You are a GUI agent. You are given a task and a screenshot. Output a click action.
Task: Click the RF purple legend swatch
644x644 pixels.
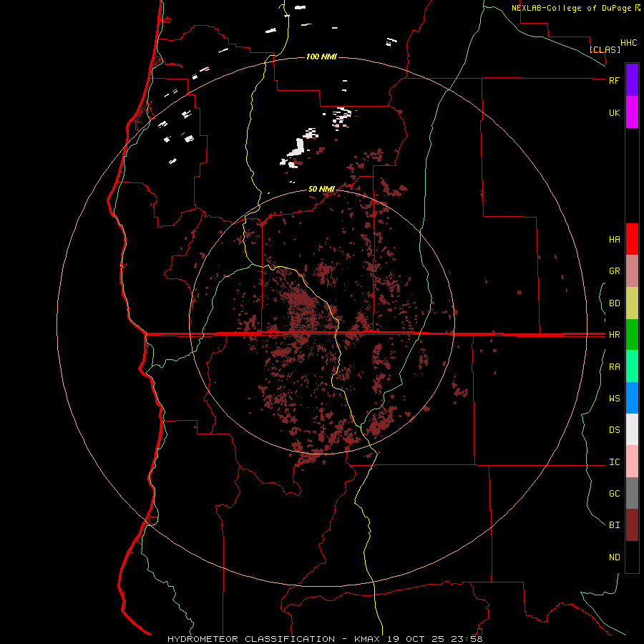click(632, 80)
